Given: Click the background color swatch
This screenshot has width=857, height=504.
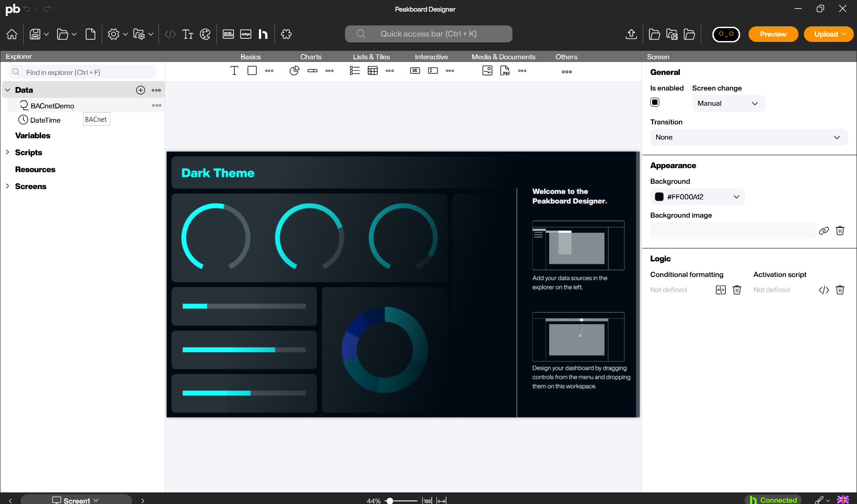Looking at the screenshot, I should point(659,197).
